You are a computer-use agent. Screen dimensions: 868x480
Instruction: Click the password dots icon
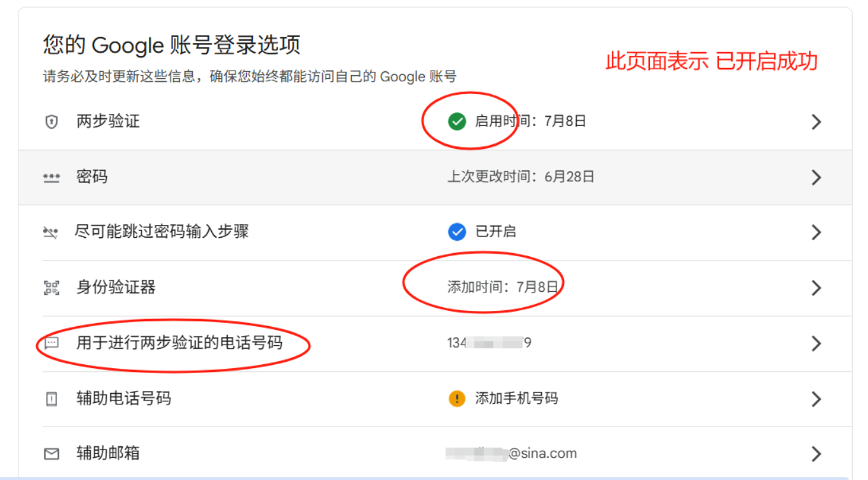click(51, 177)
